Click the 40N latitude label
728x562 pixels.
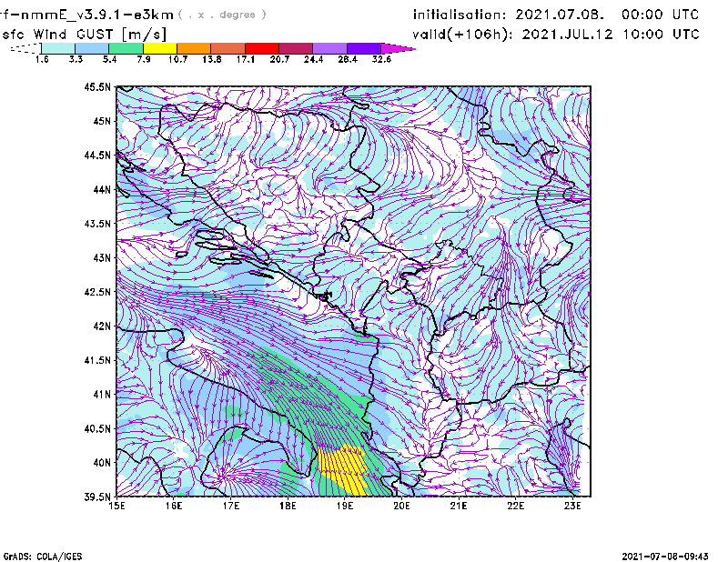pyautogui.click(x=102, y=463)
